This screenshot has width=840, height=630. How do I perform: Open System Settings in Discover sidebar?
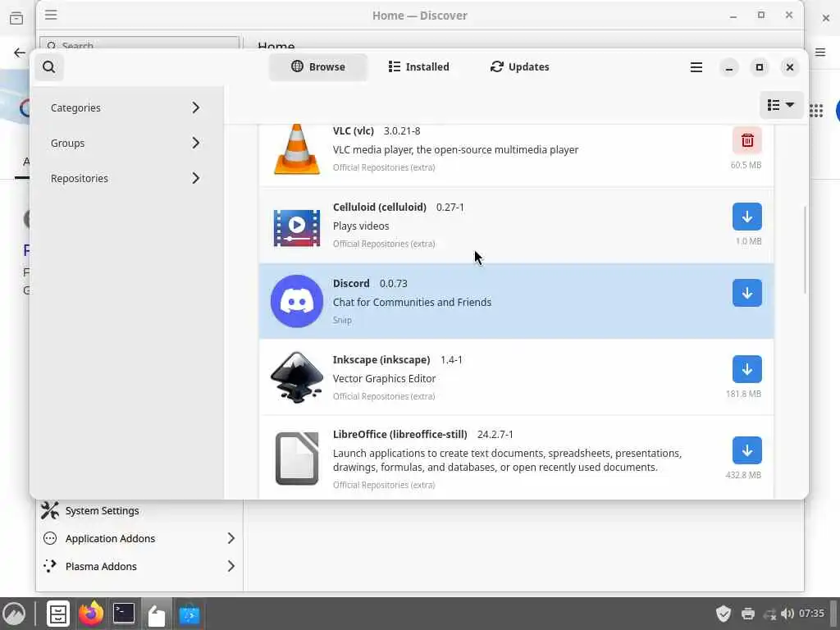[139, 510]
